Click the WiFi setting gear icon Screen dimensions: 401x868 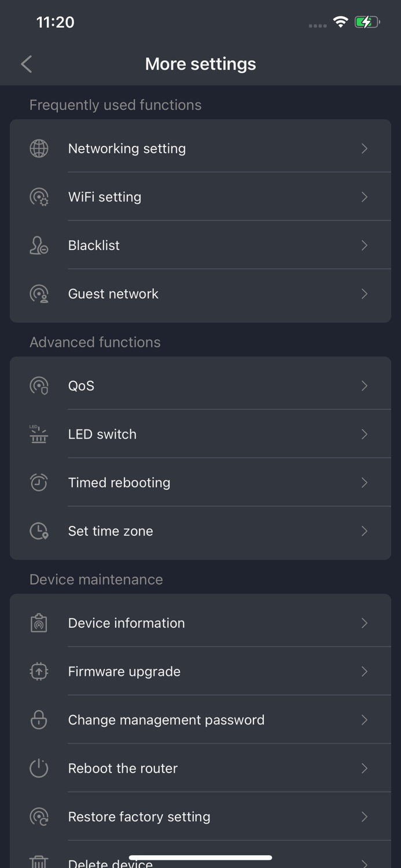pyautogui.click(x=38, y=197)
